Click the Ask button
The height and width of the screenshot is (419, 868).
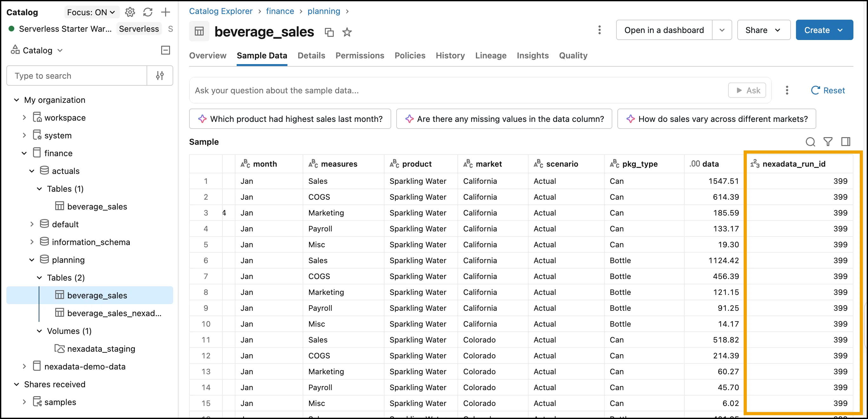[747, 90]
